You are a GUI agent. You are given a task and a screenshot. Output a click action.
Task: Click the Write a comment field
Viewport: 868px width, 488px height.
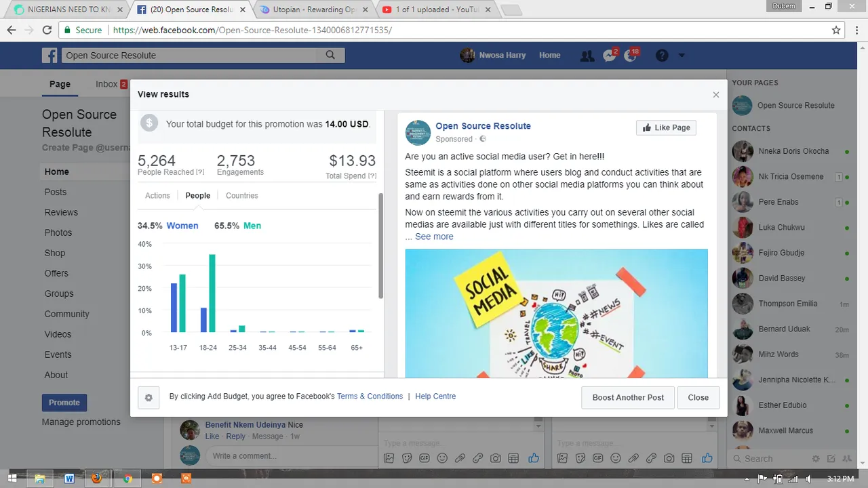pos(291,455)
